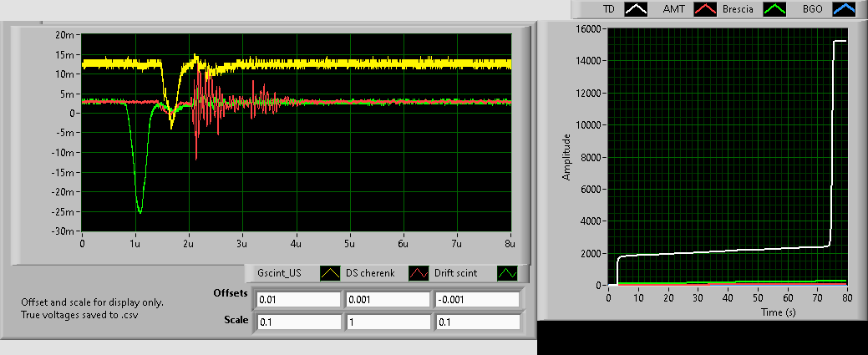Click the 16000 maximum on Amplitude axis

(x=588, y=29)
